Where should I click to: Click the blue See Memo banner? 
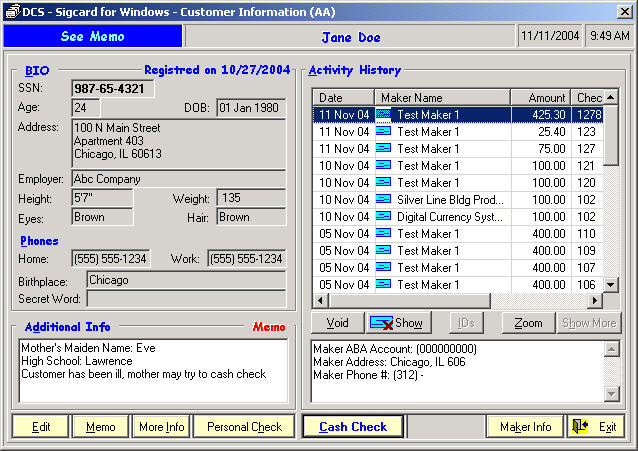[93, 36]
